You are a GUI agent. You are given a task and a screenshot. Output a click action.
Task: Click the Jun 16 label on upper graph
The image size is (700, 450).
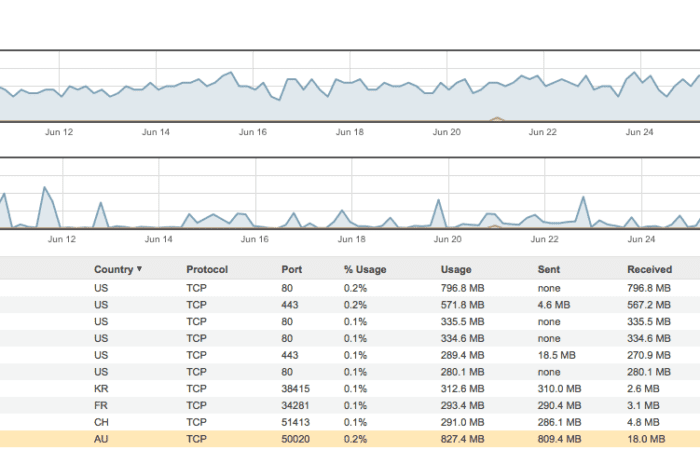click(253, 132)
